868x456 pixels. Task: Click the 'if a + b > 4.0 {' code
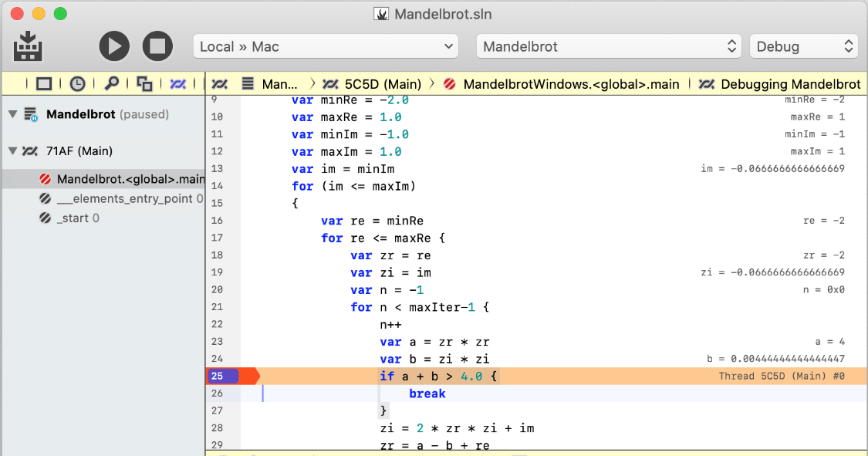[438, 377]
